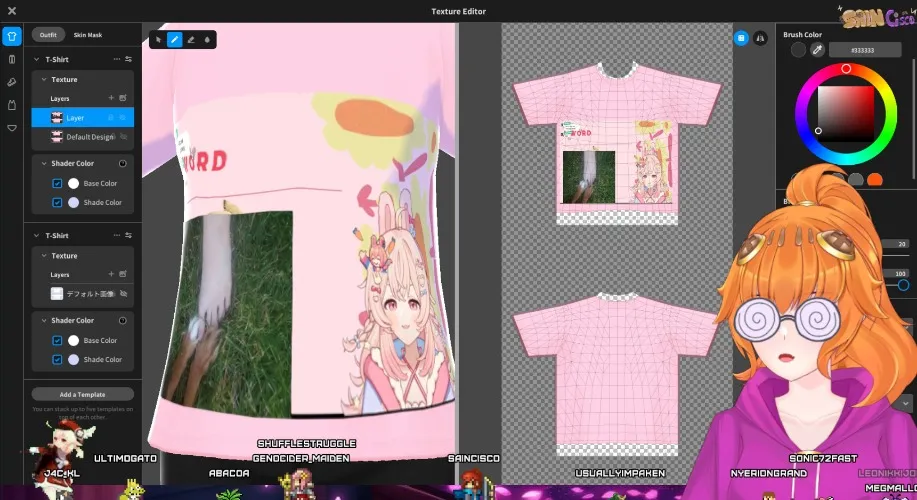Image resolution: width=917 pixels, height=500 pixels.
Task: Collapse the first Shader Color section
Action: pos(44,163)
